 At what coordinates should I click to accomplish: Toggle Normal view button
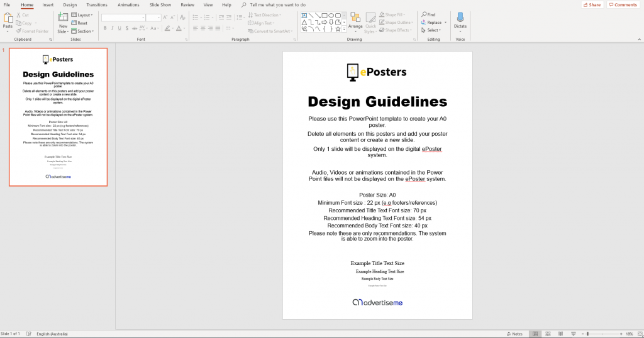pyautogui.click(x=535, y=334)
